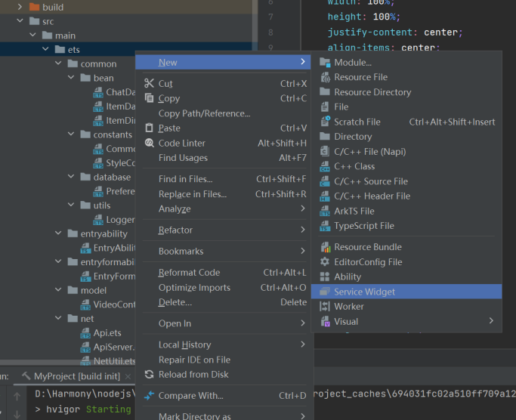Image resolution: width=516 pixels, height=420 pixels.
Task: Click the Ability grid icon
Action: tap(325, 276)
